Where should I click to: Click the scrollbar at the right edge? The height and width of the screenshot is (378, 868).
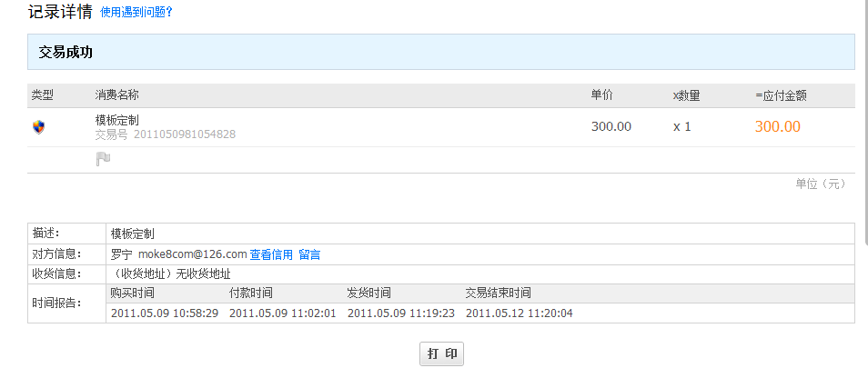tap(866, 122)
